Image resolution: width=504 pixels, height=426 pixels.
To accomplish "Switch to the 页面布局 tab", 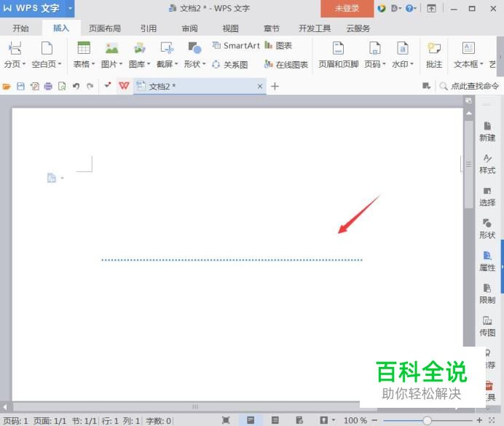I will pyautogui.click(x=105, y=28).
